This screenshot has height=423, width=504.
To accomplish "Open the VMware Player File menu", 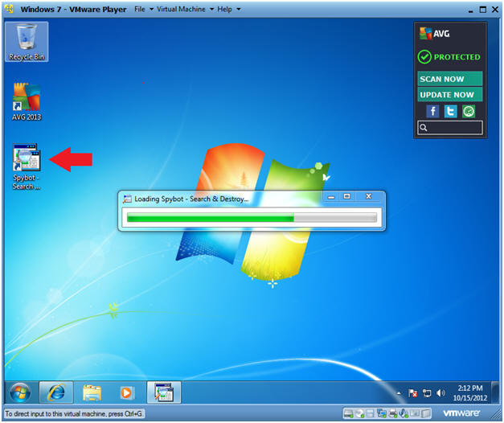I will pyautogui.click(x=143, y=10).
